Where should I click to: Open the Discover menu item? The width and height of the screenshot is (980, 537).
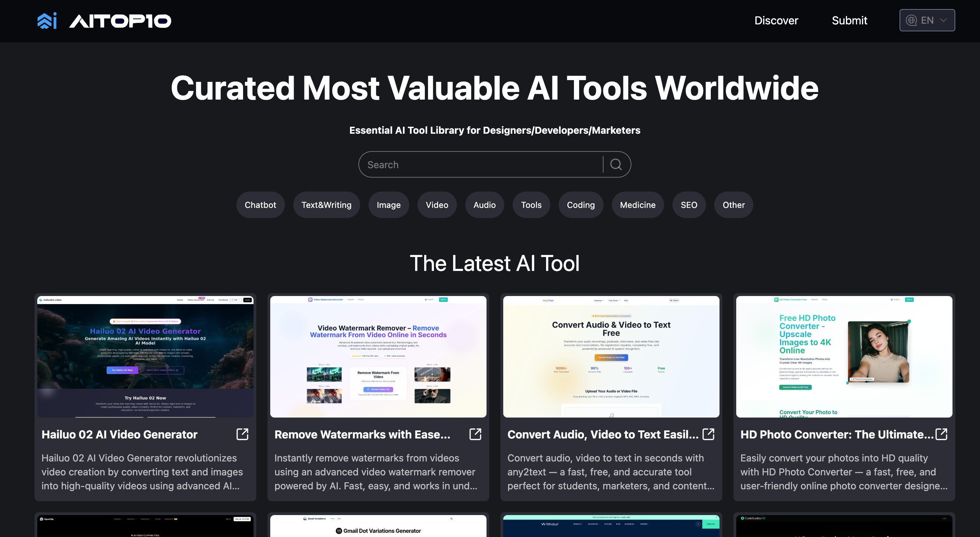pos(776,21)
